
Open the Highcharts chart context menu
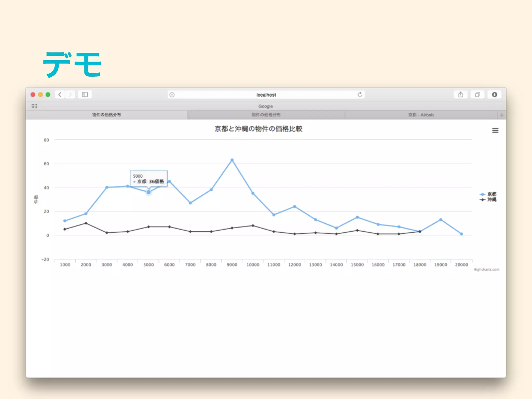coord(495,130)
